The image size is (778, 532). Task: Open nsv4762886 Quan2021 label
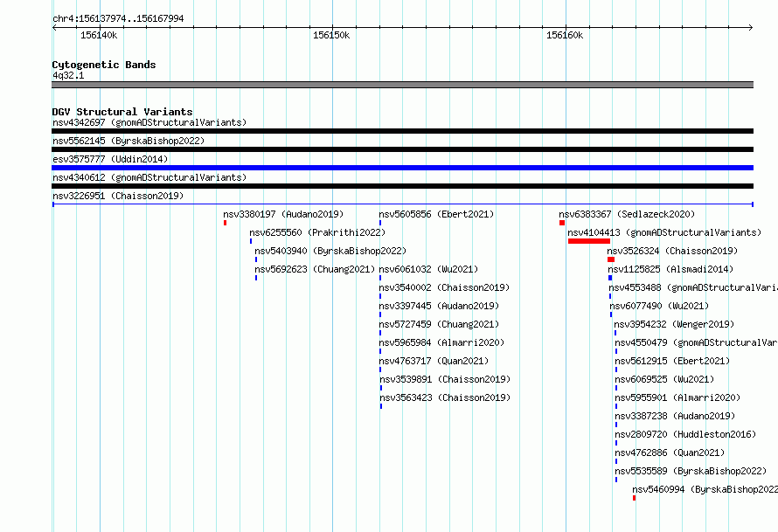[670, 453]
